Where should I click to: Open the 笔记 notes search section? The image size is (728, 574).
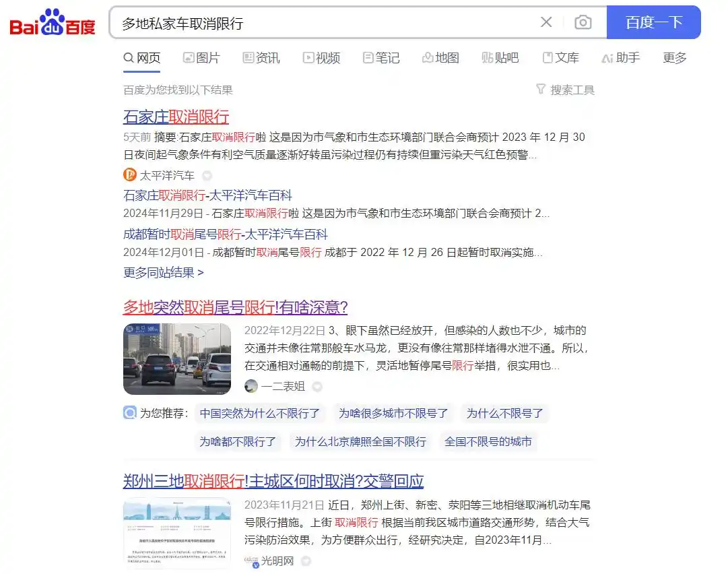(x=381, y=58)
